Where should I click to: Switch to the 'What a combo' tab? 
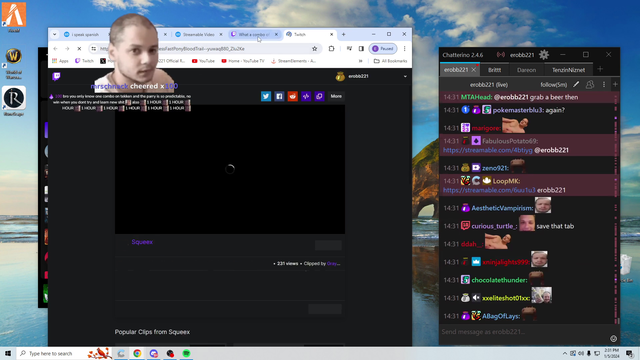click(253, 35)
